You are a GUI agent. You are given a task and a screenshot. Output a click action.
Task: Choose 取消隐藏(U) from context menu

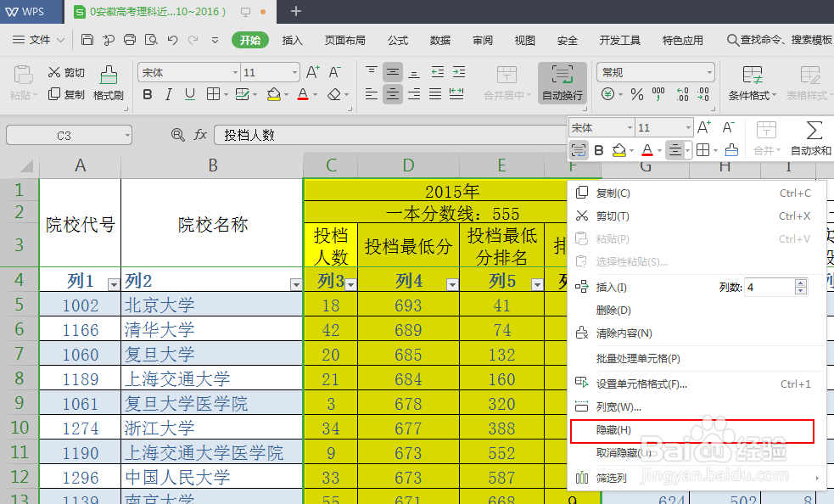click(x=697, y=453)
